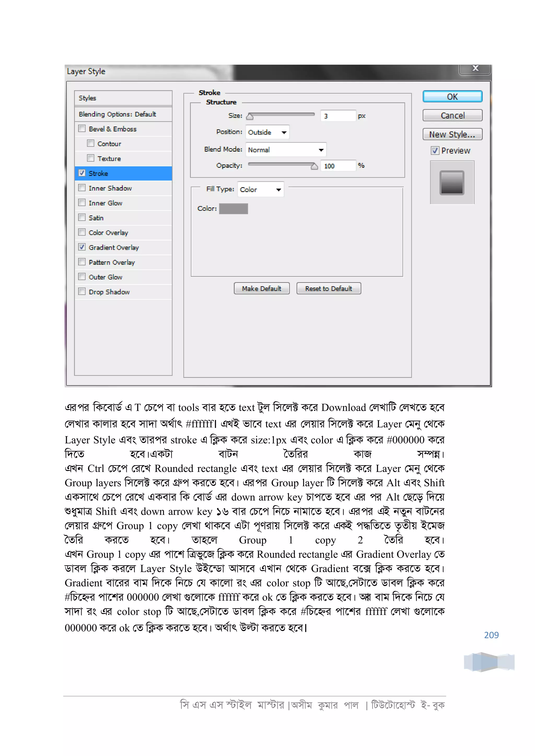Click the stroke Size slider handle
Screen dimensions: 535x756
pyautogui.click(x=250, y=117)
